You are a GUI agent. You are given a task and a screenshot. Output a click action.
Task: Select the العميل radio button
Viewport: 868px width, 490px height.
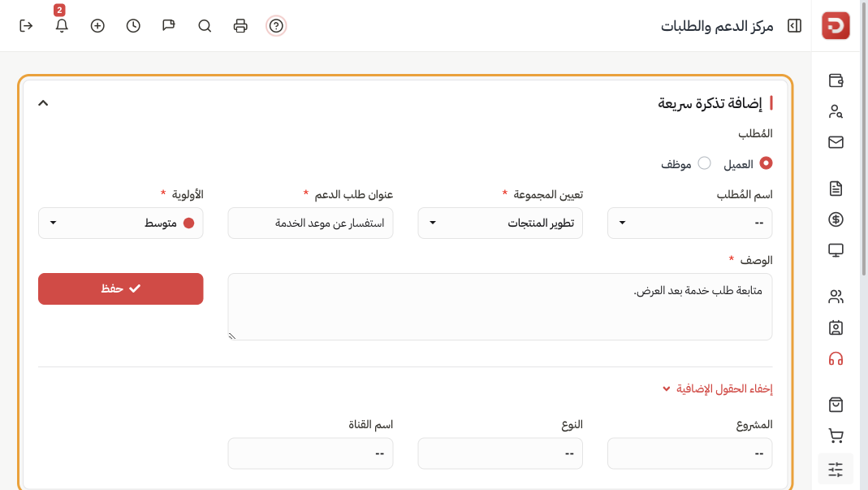(767, 163)
